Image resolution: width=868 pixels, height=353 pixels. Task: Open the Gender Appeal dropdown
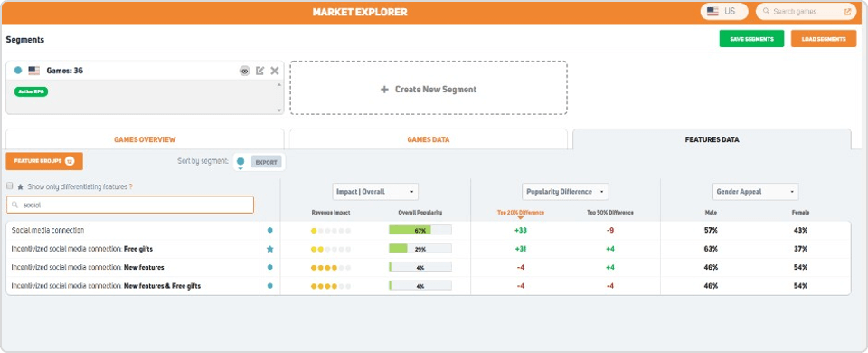755,192
